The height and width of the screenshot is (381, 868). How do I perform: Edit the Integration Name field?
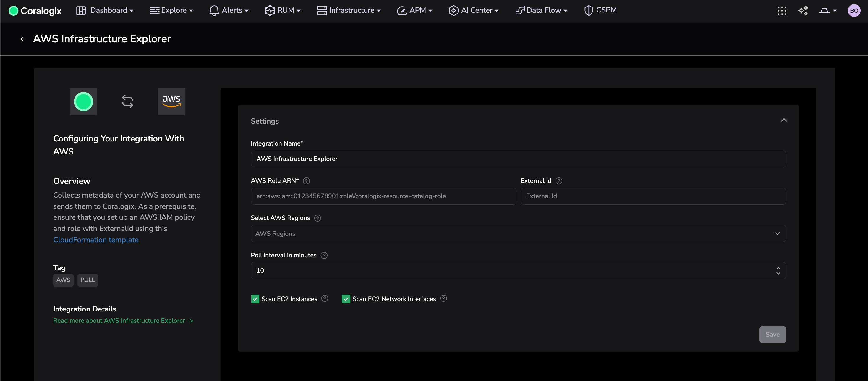click(518, 159)
